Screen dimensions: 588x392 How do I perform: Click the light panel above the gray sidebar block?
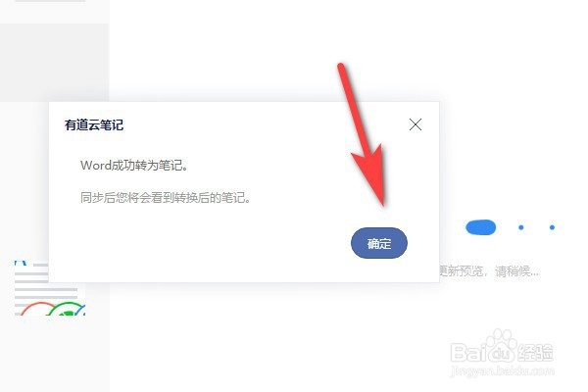(54, 12)
